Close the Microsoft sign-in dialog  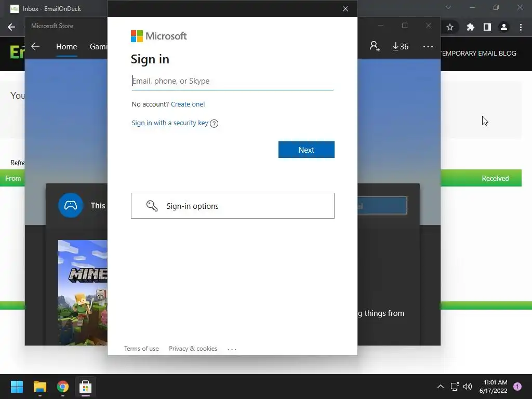tap(345, 9)
